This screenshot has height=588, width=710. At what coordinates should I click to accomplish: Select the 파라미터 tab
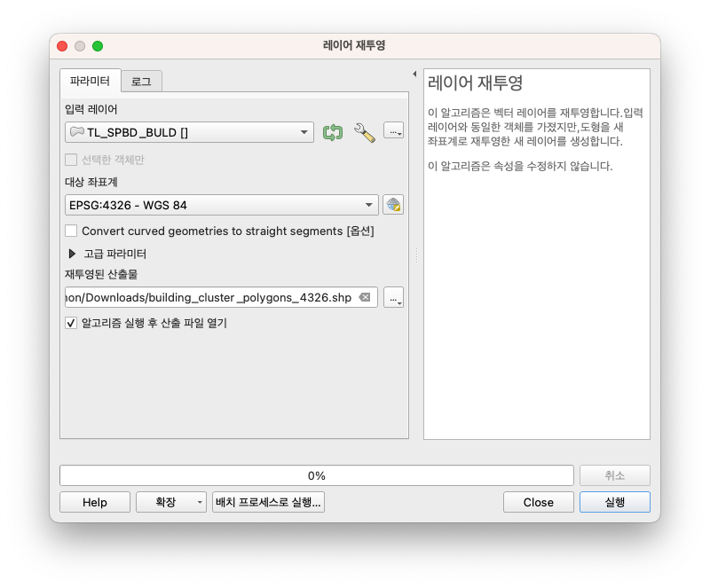[91, 81]
